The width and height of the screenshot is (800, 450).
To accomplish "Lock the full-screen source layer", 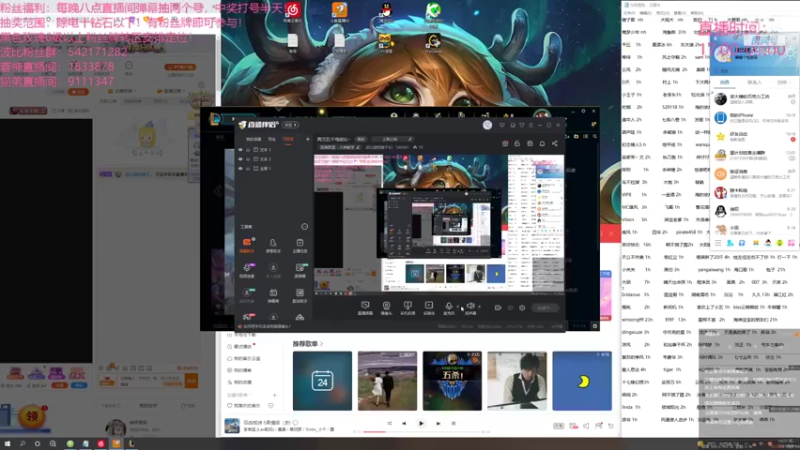I will point(248,168).
